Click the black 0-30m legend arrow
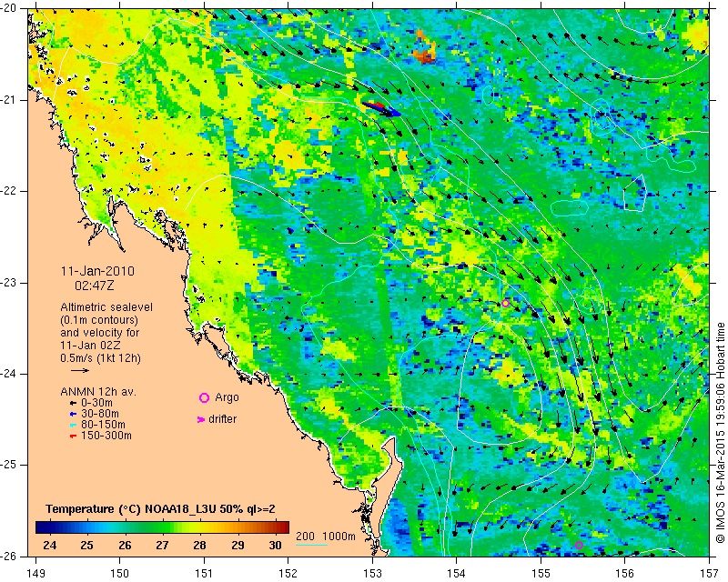This screenshot has height=582, width=728. pyautogui.click(x=73, y=404)
